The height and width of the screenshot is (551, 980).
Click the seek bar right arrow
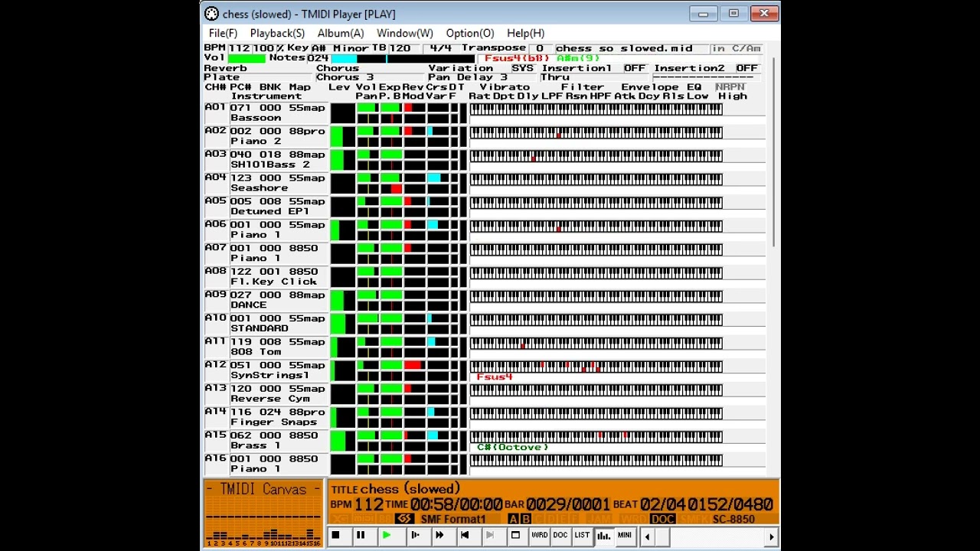tap(772, 536)
